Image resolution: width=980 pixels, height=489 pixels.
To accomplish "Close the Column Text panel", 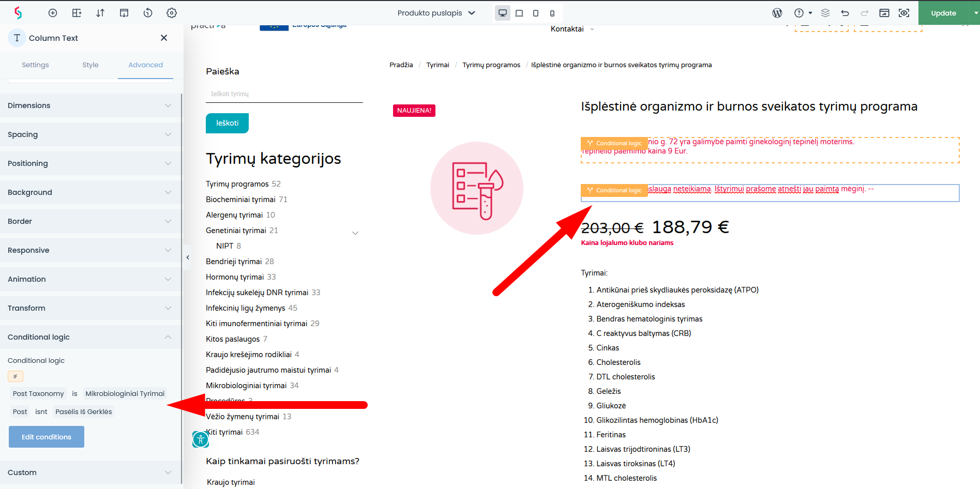I will (164, 38).
